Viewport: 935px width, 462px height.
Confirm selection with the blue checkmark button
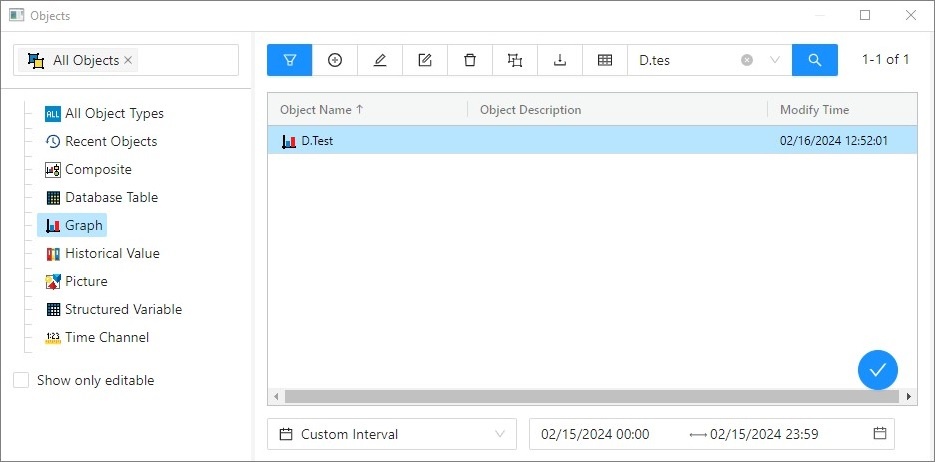877,370
